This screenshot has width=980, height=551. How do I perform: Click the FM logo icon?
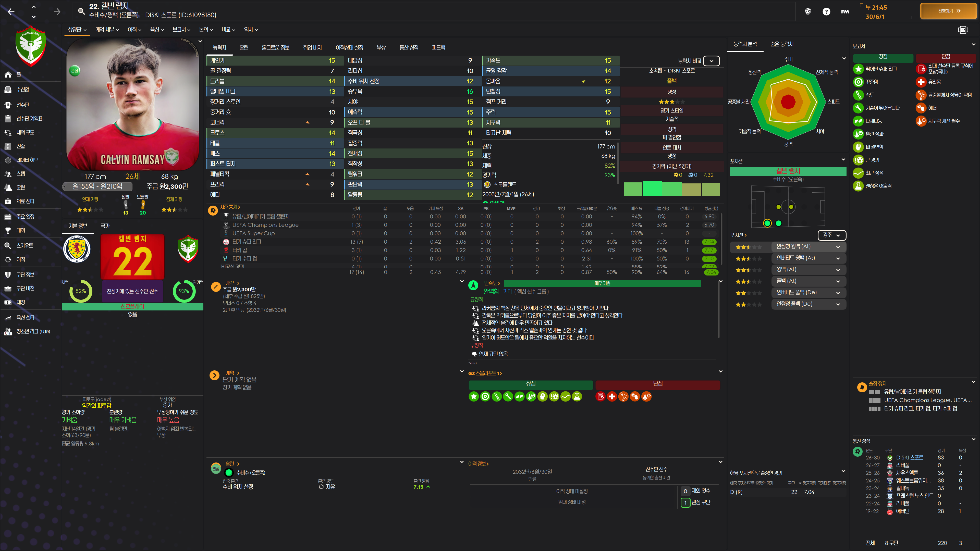point(845,12)
